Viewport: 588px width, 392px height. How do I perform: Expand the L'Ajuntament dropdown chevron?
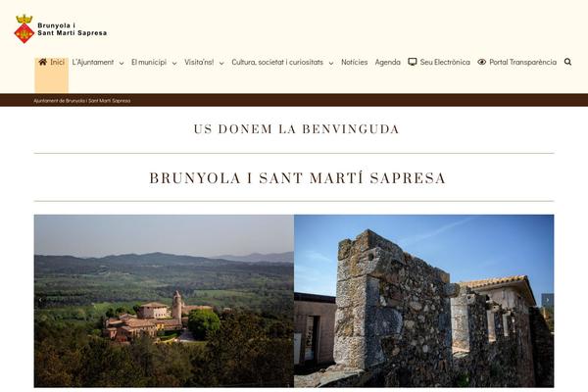(x=122, y=64)
